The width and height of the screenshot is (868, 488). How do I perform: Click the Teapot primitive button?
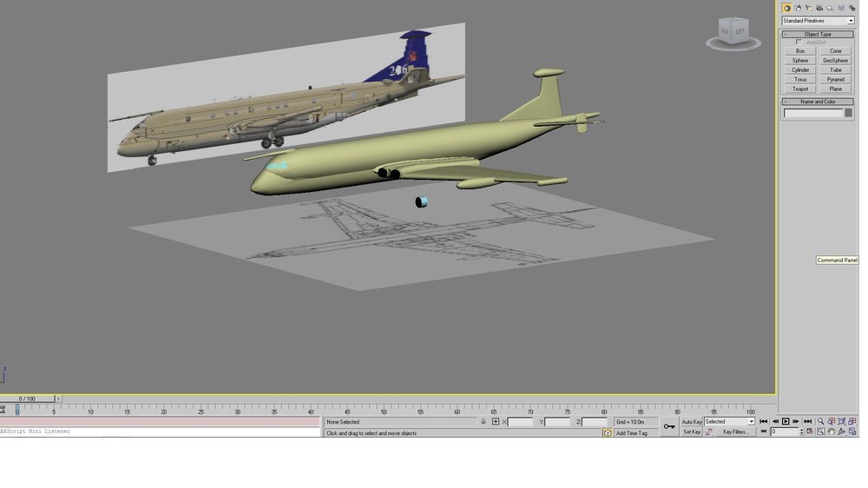pyautogui.click(x=800, y=89)
